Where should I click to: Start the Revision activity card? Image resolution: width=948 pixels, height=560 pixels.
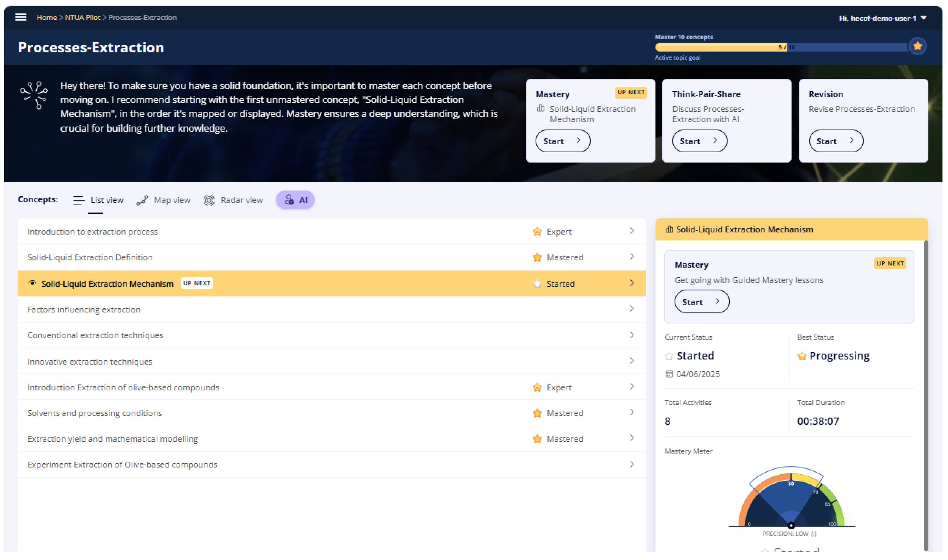coord(836,141)
